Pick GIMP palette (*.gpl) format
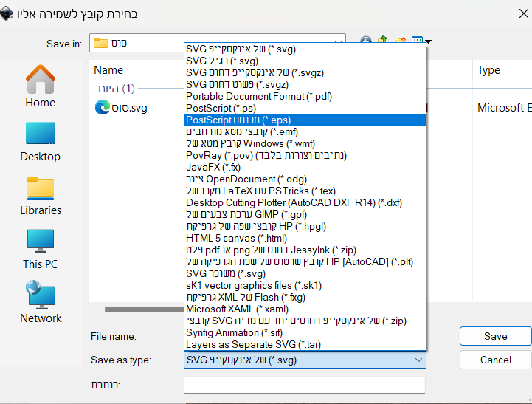Screen dimensions: 532x404 point(305,215)
